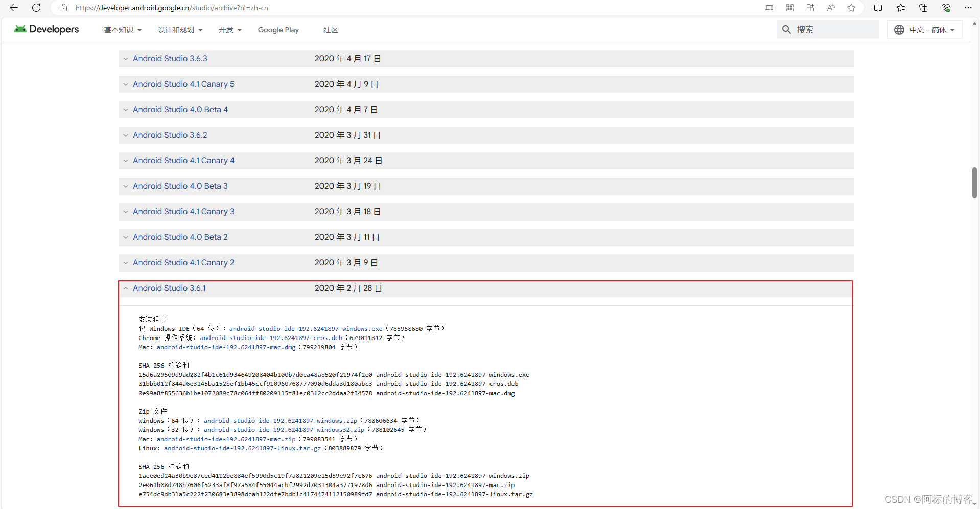Click Android Studio 4.0 Beta 3 title
The width and height of the screenshot is (980, 509).
tap(180, 186)
